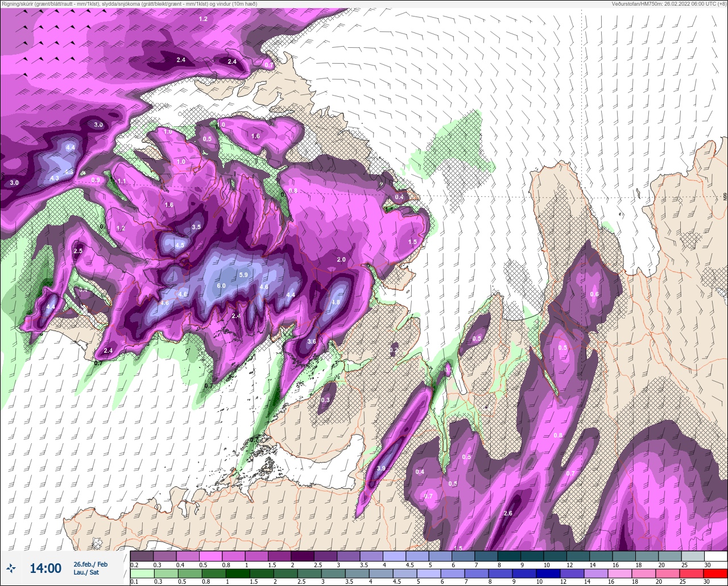Click the 3.5 precipitation value label
728x586 pixels.
[196, 226]
